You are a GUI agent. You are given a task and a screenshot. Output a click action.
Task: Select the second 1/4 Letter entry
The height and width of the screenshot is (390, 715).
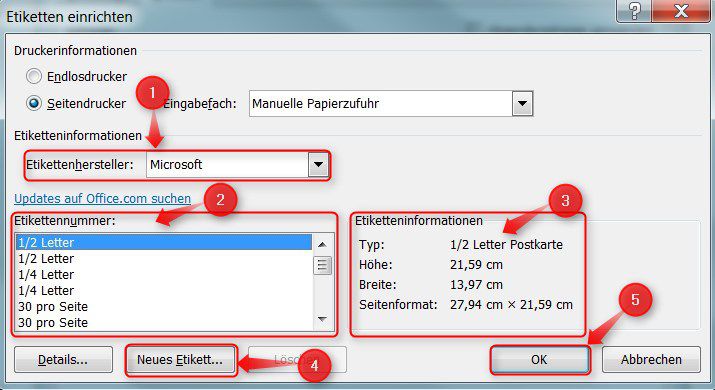click(x=164, y=291)
